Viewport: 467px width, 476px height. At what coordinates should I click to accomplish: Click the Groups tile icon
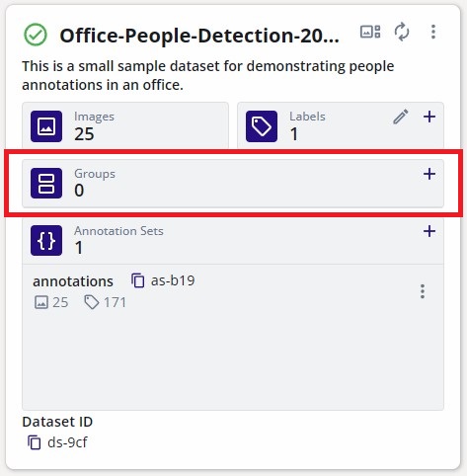(46, 184)
